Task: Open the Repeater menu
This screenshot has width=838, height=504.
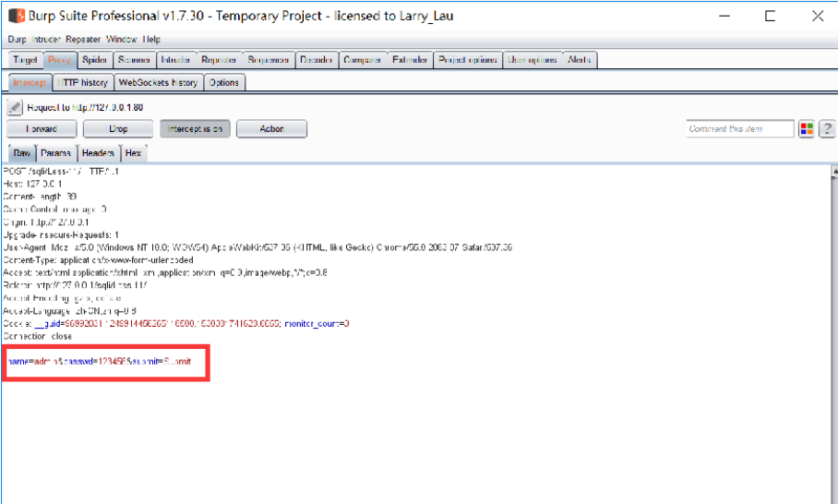Action: pos(83,40)
